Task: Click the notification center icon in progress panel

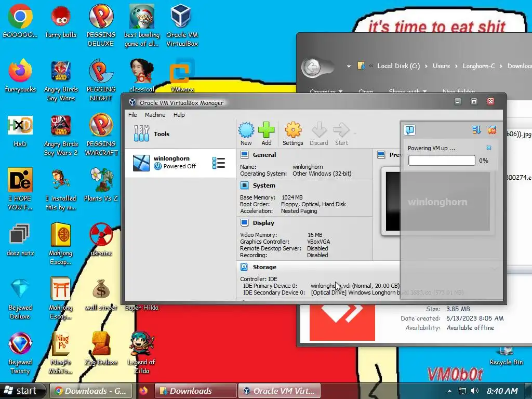Action: (409, 130)
